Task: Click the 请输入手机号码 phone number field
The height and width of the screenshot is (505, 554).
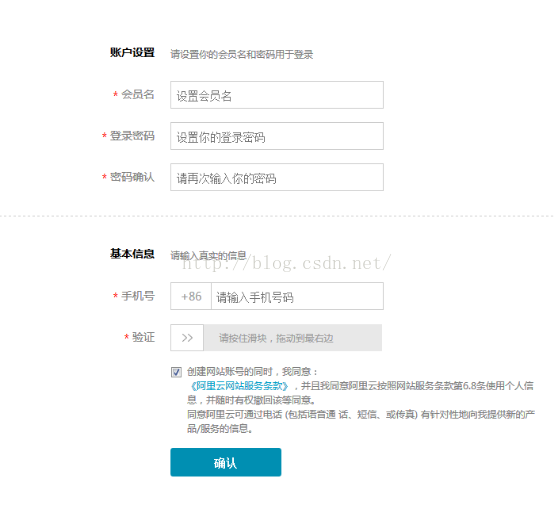Action: click(x=297, y=296)
